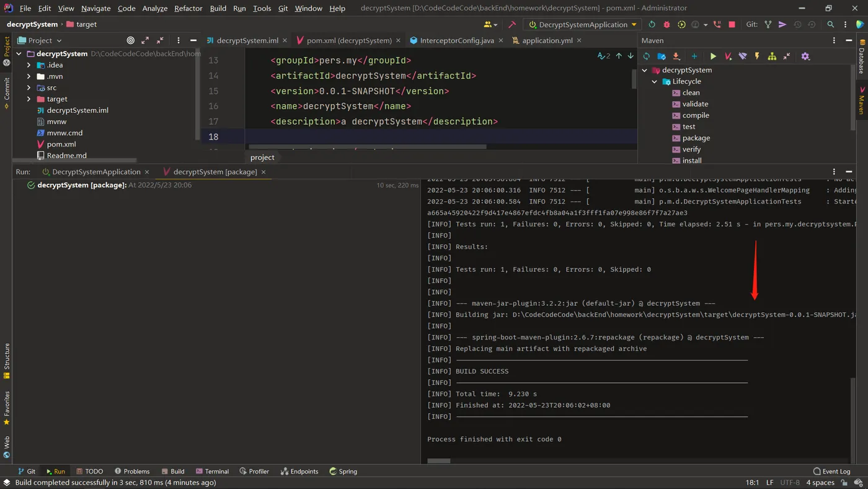Click console horizontal scrollbar thumb
868x489 pixels.
(x=438, y=461)
